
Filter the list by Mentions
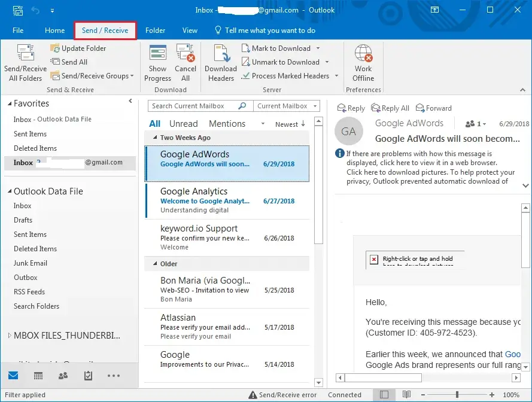[x=227, y=124]
